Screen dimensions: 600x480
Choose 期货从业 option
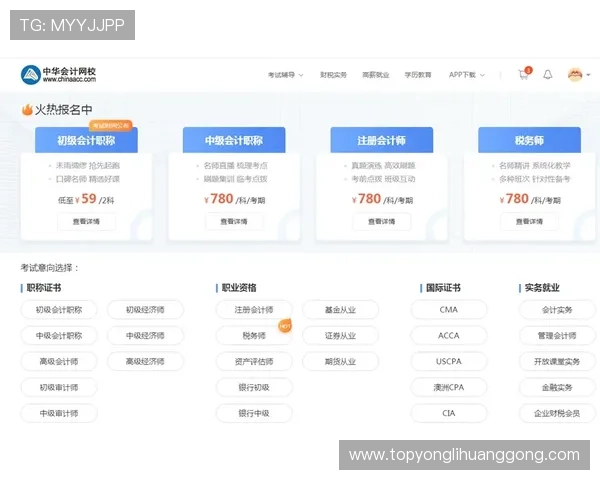coord(341,361)
